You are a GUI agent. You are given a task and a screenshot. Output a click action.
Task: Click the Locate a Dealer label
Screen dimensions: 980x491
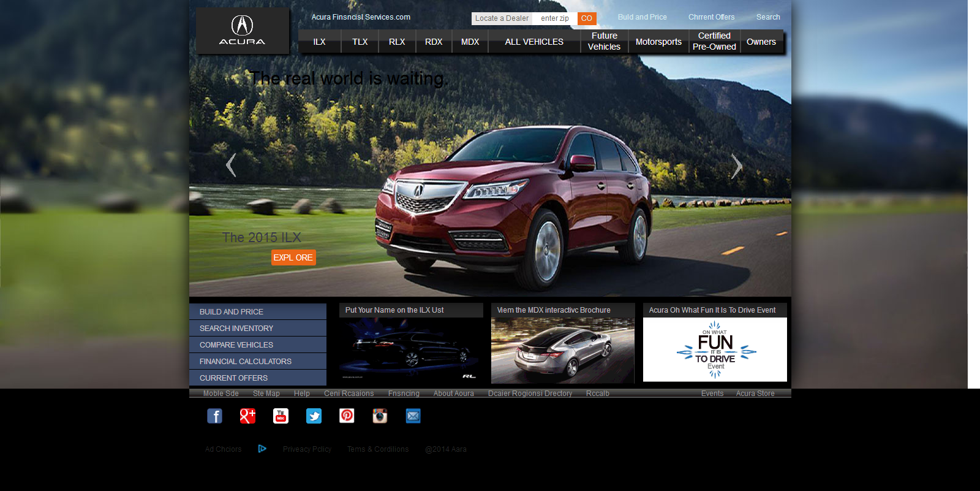pos(502,18)
